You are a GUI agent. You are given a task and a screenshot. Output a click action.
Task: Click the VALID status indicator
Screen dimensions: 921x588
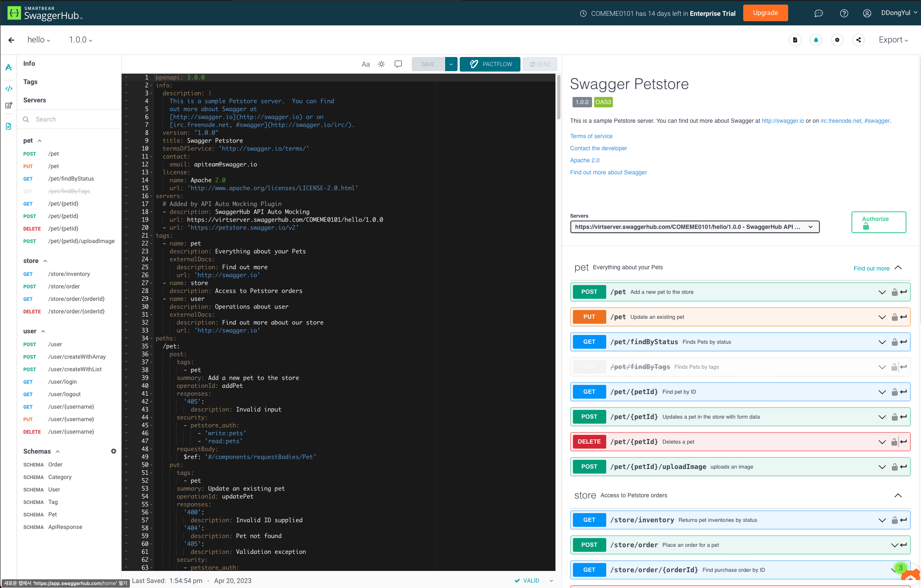point(527,581)
